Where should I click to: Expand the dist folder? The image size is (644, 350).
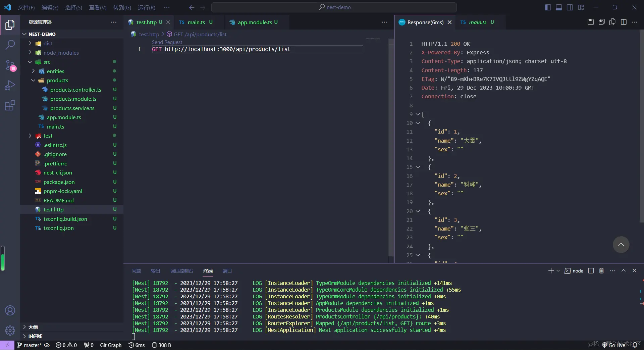(48, 44)
